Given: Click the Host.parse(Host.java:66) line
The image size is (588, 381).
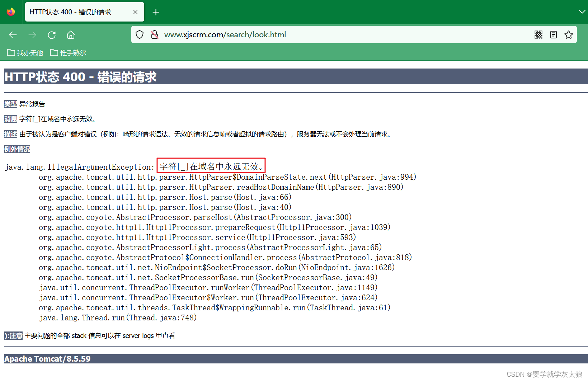Looking at the screenshot, I should pyautogui.click(x=165, y=197).
